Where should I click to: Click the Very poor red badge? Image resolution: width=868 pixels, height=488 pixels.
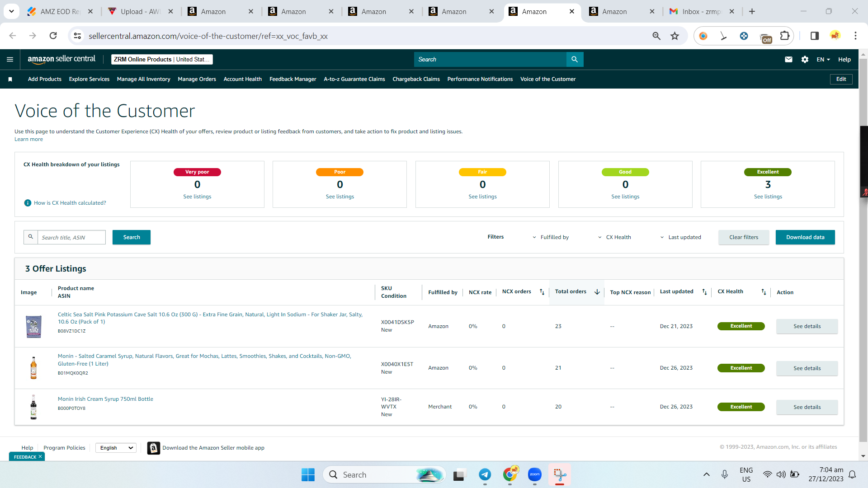197,172
